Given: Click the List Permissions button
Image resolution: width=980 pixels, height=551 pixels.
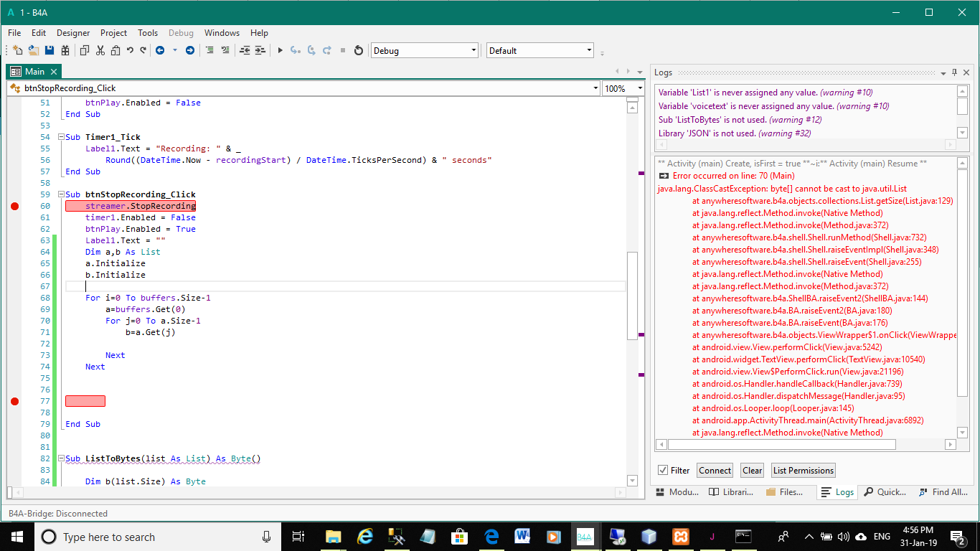Looking at the screenshot, I should click(x=803, y=471).
